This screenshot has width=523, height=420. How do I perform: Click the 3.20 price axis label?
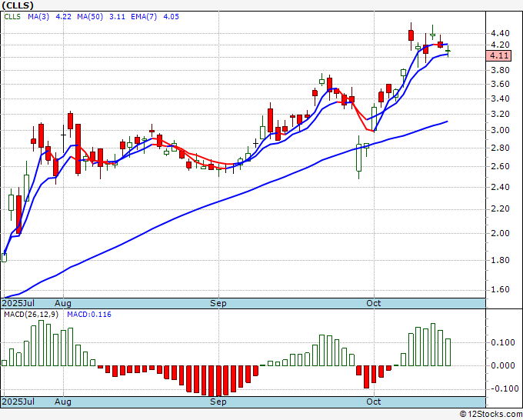coord(500,114)
